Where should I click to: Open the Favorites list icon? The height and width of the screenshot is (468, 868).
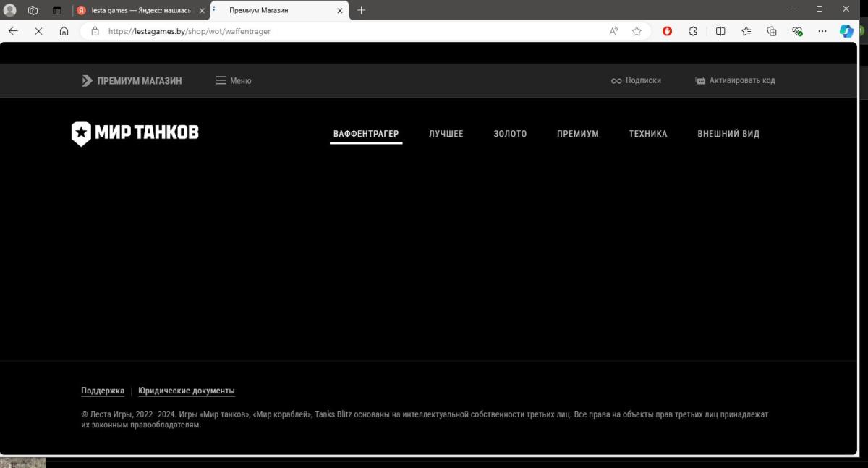point(746,31)
